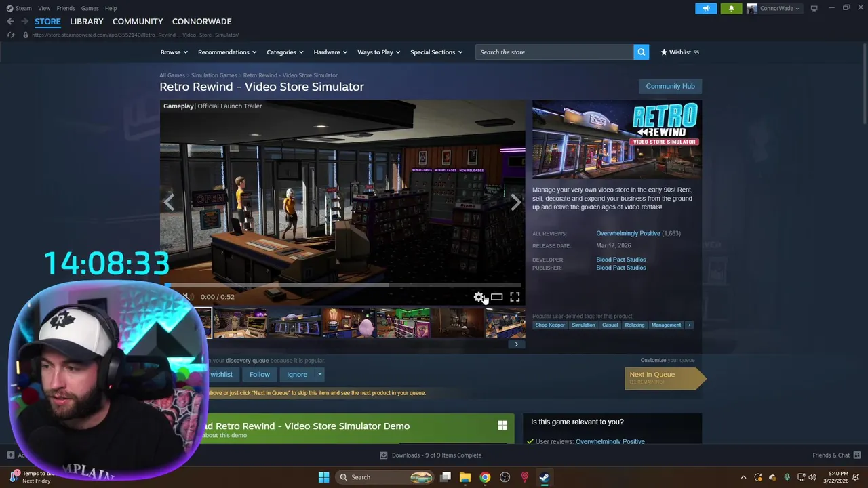
Task: Click the Ignore button
Action: point(297,375)
